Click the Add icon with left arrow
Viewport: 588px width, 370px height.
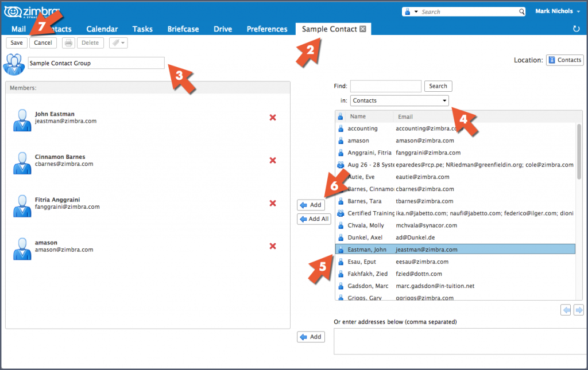click(311, 204)
